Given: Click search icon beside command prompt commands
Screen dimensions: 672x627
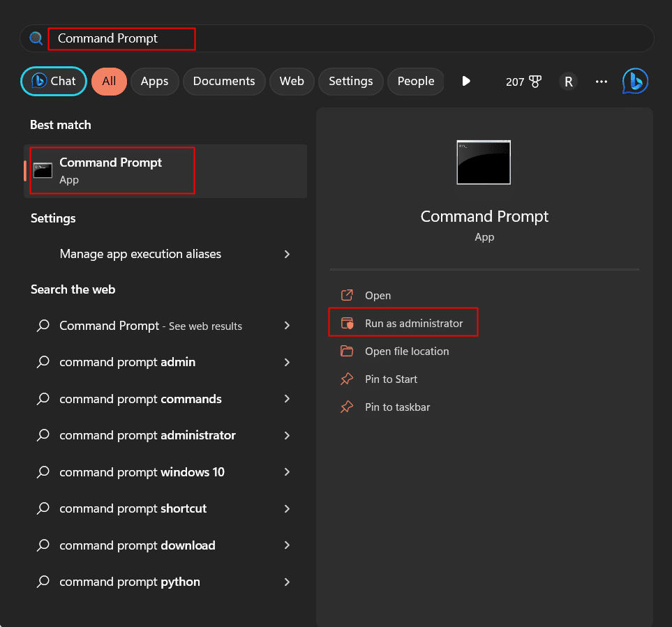Looking at the screenshot, I should pos(43,399).
